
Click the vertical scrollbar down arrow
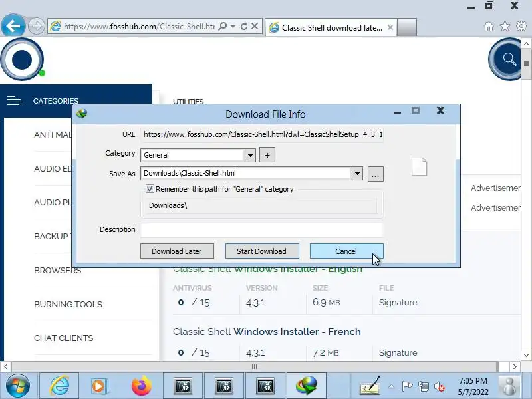tap(526, 355)
